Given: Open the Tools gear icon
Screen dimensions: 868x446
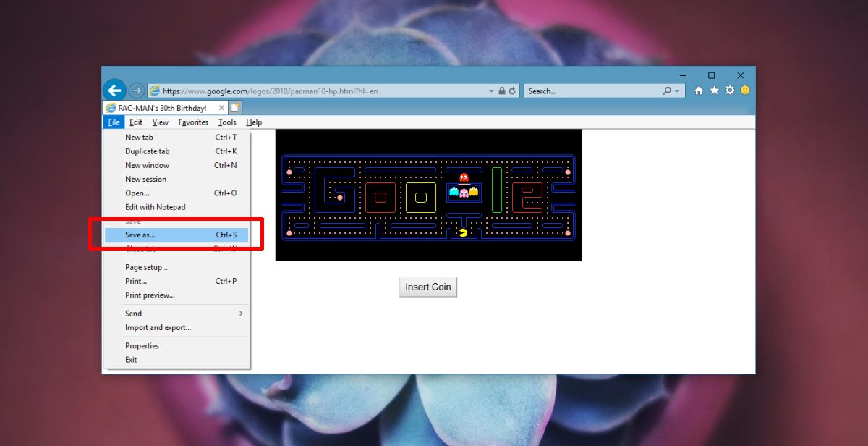Looking at the screenshot, I should 729,91.
